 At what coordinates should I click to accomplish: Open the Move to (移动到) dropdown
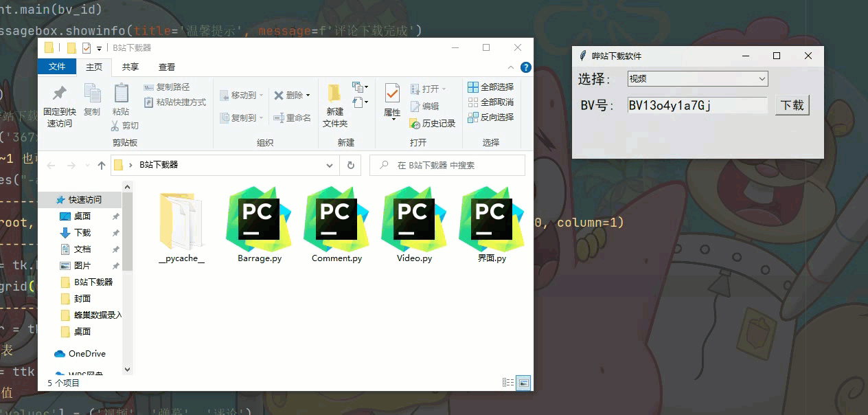242,96
